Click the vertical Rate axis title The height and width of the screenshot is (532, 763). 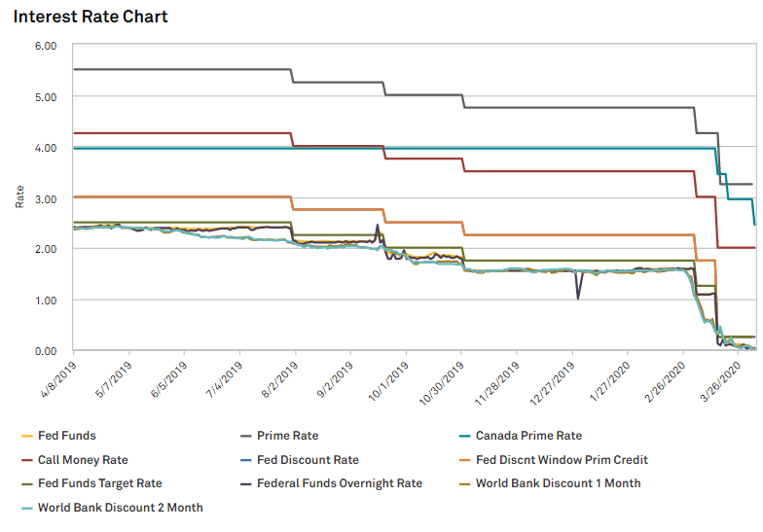19,196
